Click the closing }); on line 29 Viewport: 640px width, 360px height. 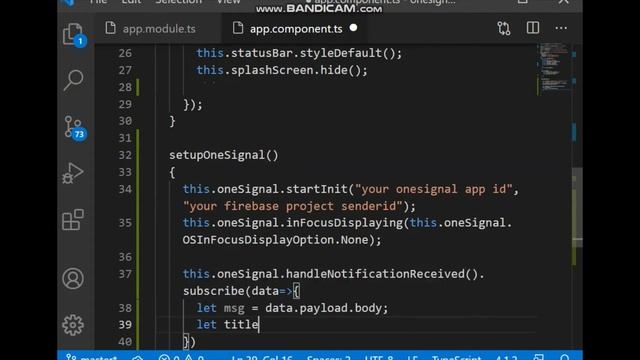tap(193, 104)
